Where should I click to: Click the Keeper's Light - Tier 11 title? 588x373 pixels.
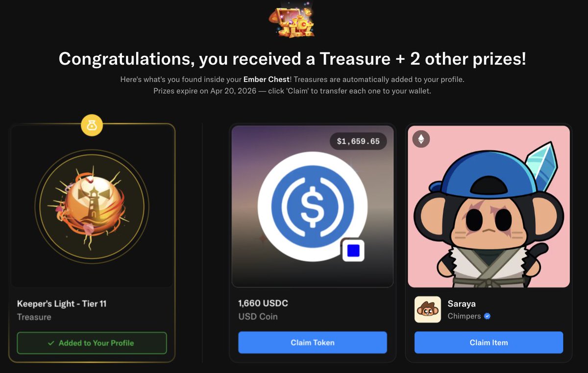(62, 303)
